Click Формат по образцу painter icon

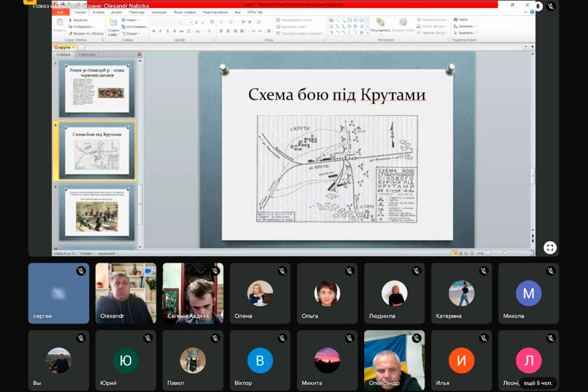coord(69,33)
